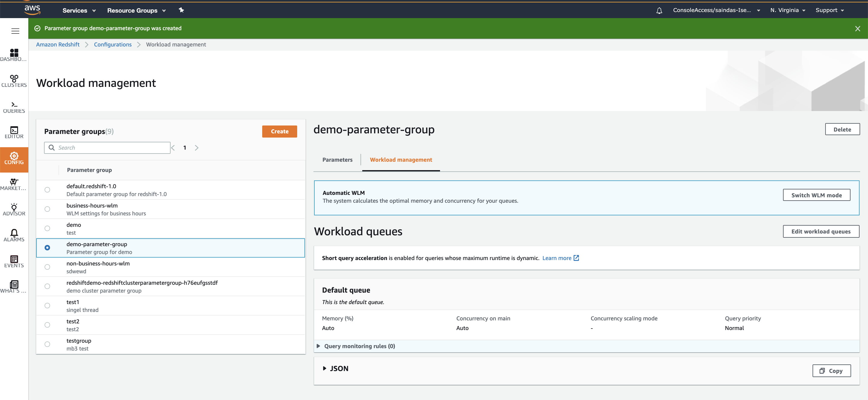Go to previous page of parameter groups
This screenshot has height=400, width=868.
173,148
